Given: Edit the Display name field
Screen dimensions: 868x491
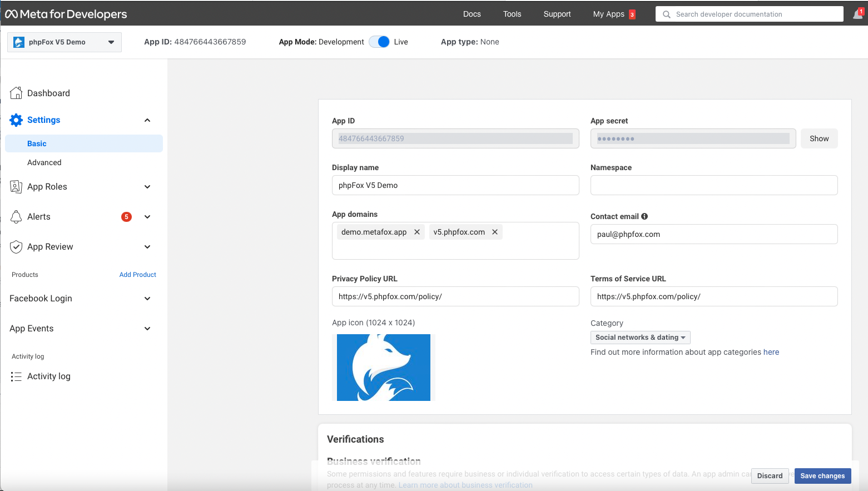Looking at the screenshot, I should pos(455,185).
